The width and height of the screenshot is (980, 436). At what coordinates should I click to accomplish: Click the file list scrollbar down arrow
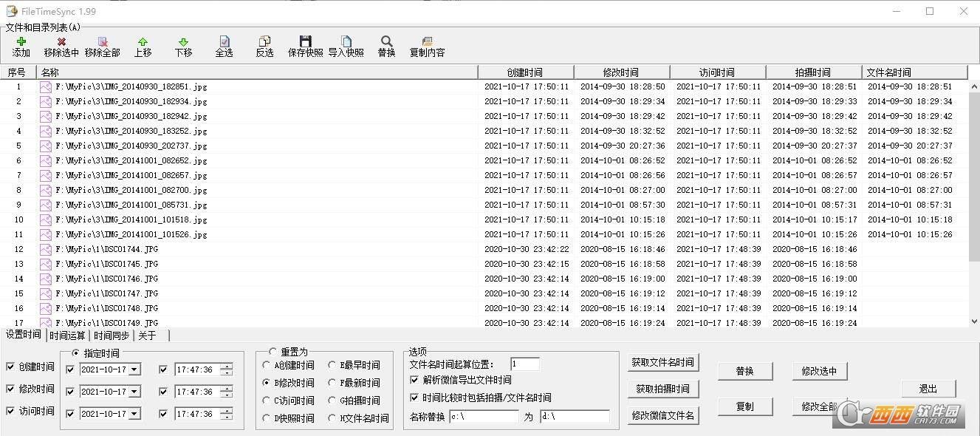coord(974,321)
